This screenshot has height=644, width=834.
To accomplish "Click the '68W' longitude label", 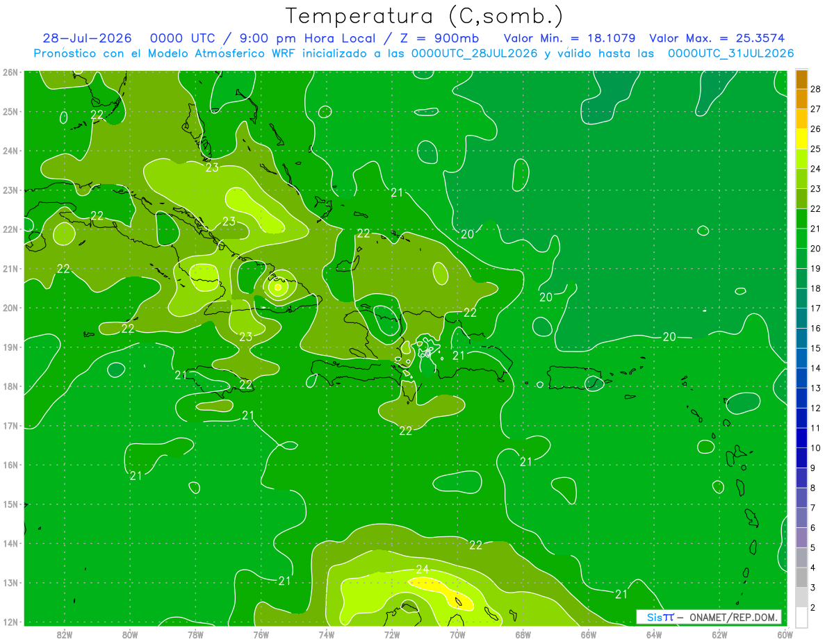I will click(523, 634).
